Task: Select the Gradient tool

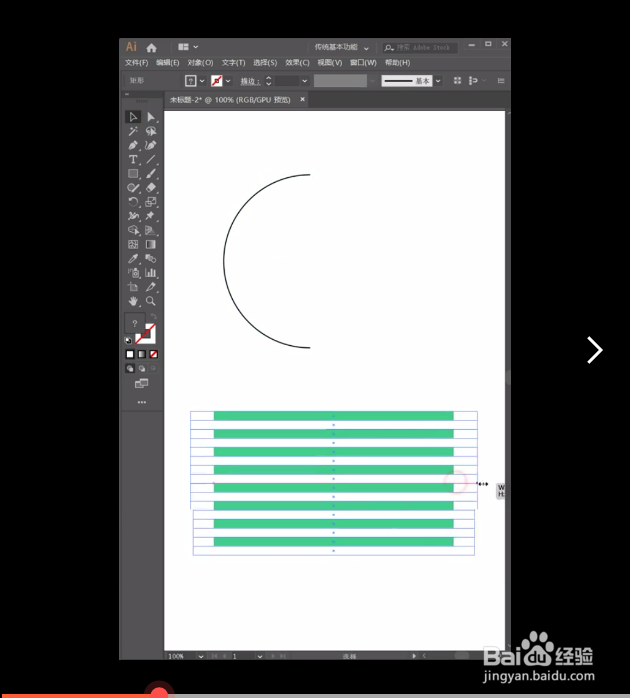Action: point(151,244)
